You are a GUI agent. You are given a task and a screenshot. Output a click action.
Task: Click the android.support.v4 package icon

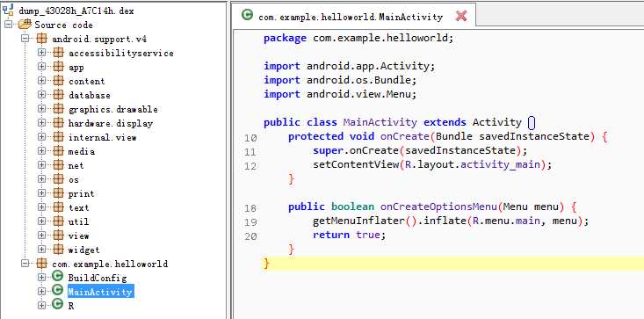[42, 39]
